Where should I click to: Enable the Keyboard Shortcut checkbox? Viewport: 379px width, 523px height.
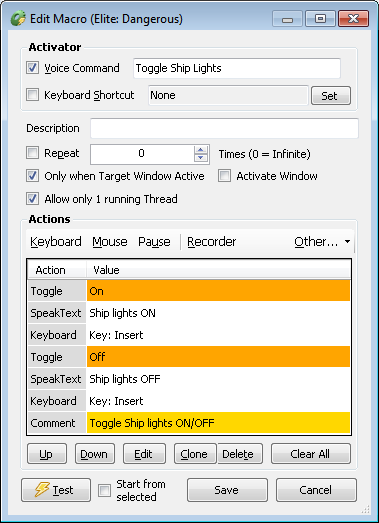33,95
